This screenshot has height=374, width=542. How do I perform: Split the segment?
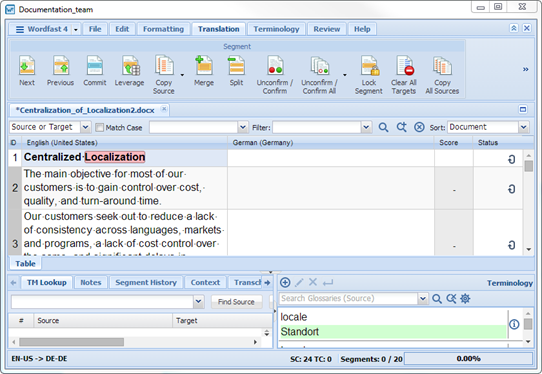click(236, 71)
